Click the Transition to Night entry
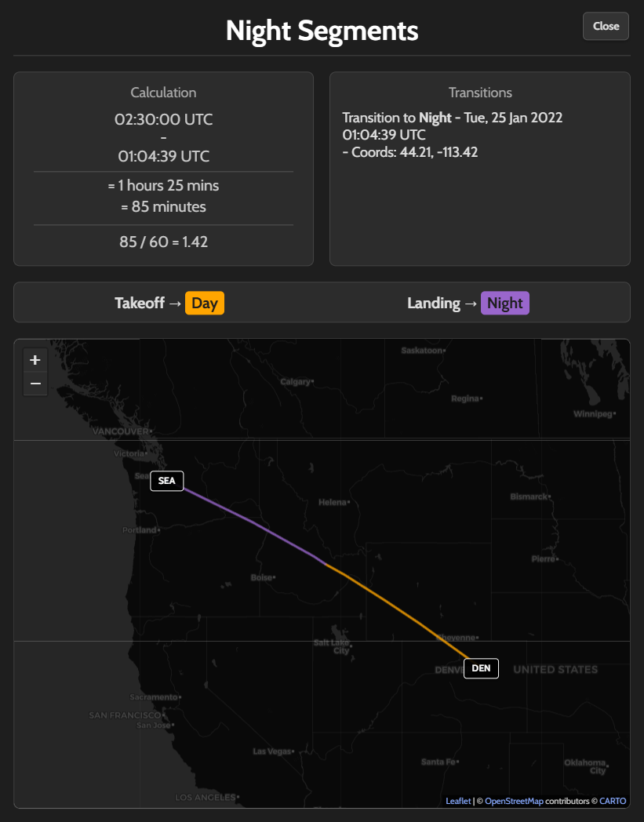 [453, 118]
